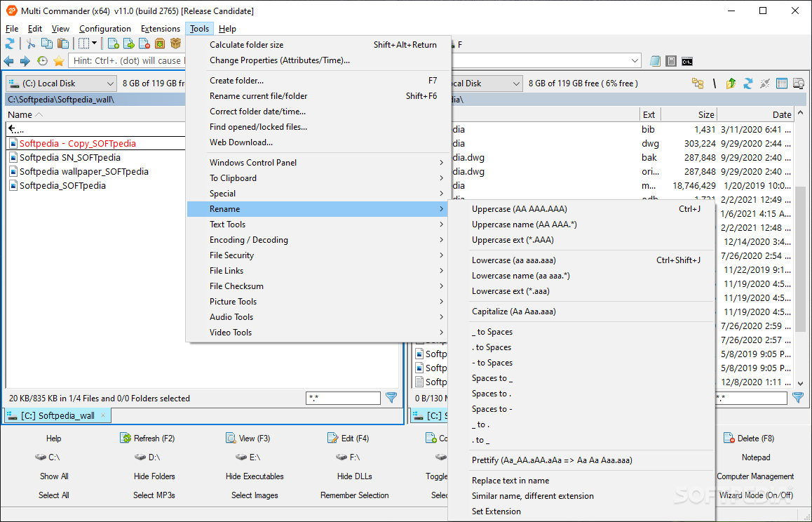Screen dimensions: 812x522
Task: Click the parent folder up-arrow icon
Action: click(731, 83)
